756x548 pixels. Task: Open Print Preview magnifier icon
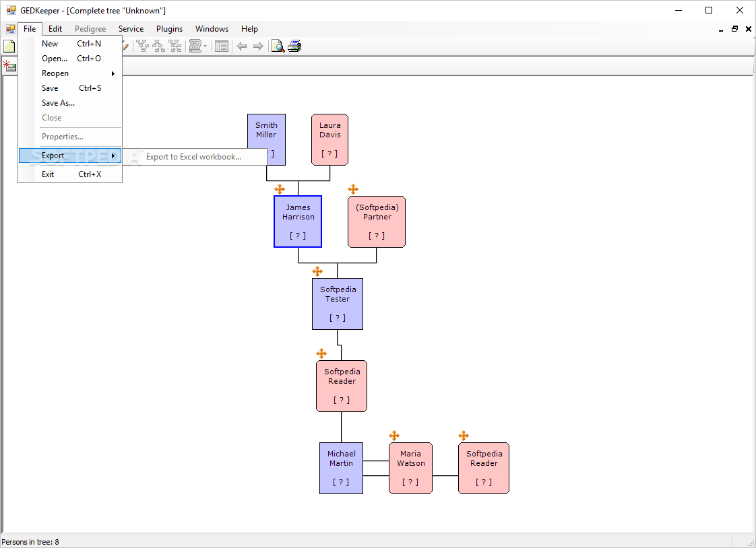(278, 46)
